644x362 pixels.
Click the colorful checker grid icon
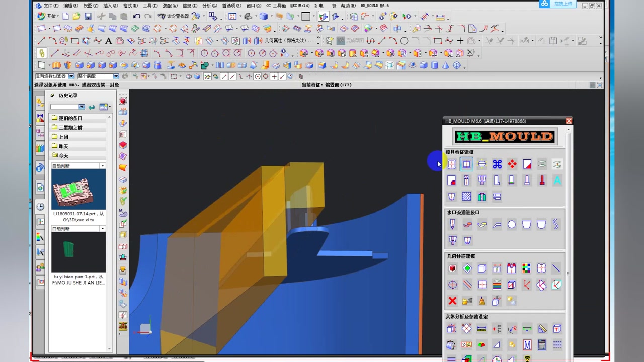(x=526, y=268)
